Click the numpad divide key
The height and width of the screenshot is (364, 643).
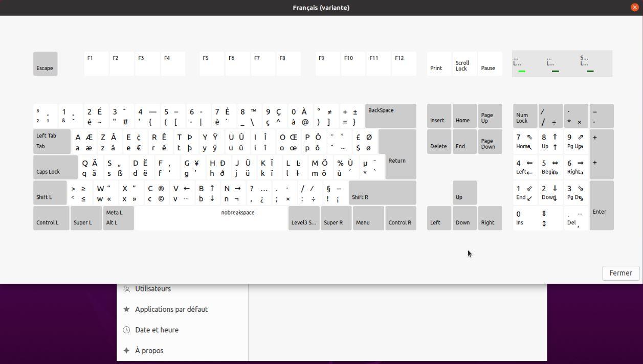(550, 116)
